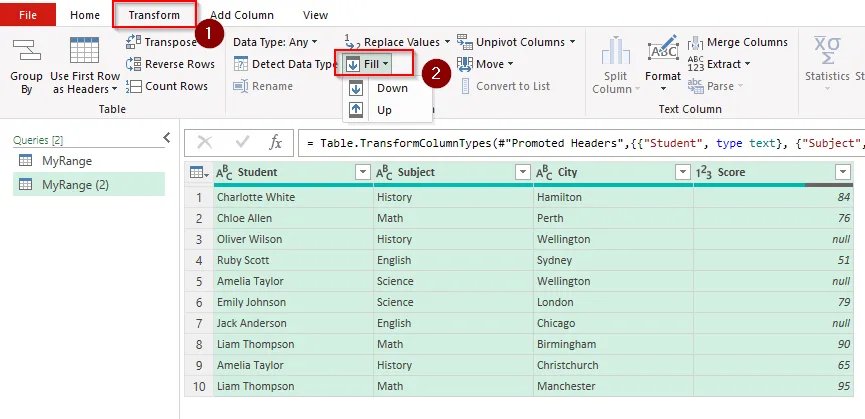Switch to the Add Column tab
This screenshot has height=419, width=865.
242,15
